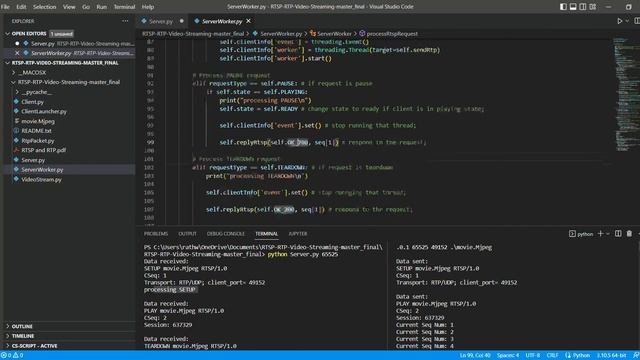640x360 pixels.
Task: Switch to the Server.py editor tab
Action: point(161,21)
